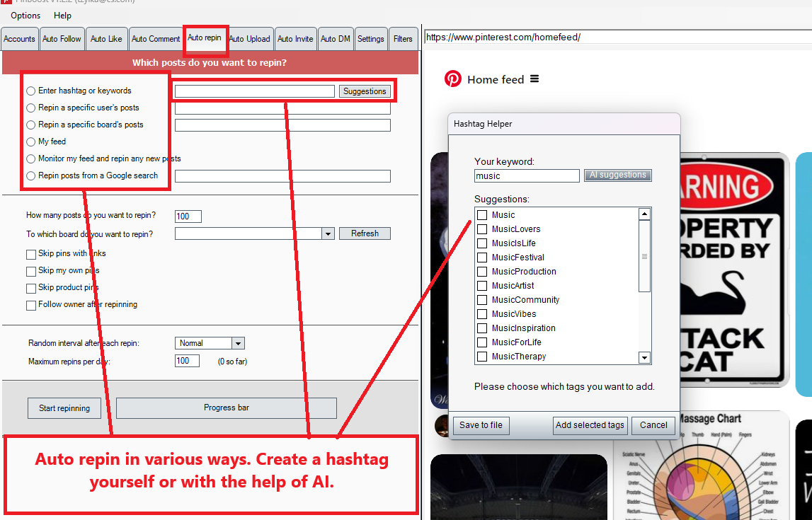The image size is (812, 520).
Task: Enable Skip pins with links checkbox
Action: pyautogui.click(x=31, y=255)
